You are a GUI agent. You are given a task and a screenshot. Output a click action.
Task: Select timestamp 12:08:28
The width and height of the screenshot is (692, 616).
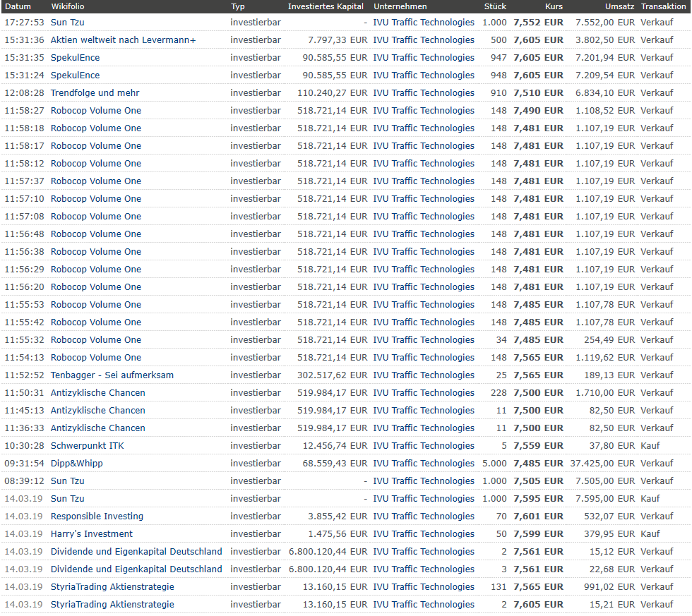(24, 93)
